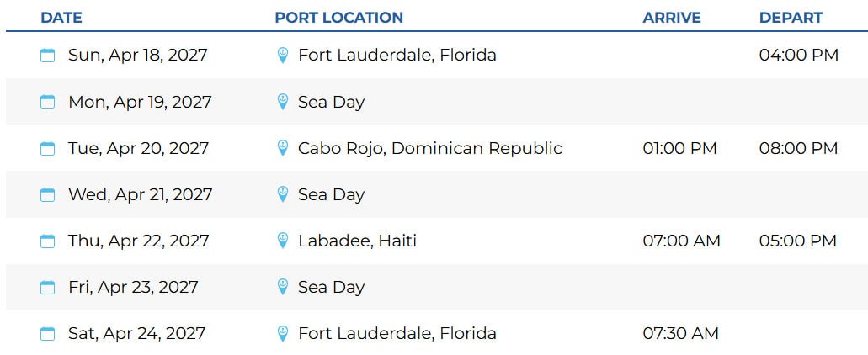Viewport: 868px width, 355px height.
Task: Click calendar icon beside Sat, Apr 24, 2027
Action: pyautogui.click(x=48, y=333)
